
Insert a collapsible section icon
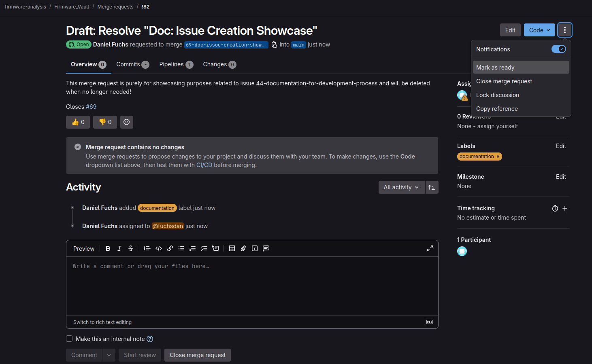[x=215, y=248]
